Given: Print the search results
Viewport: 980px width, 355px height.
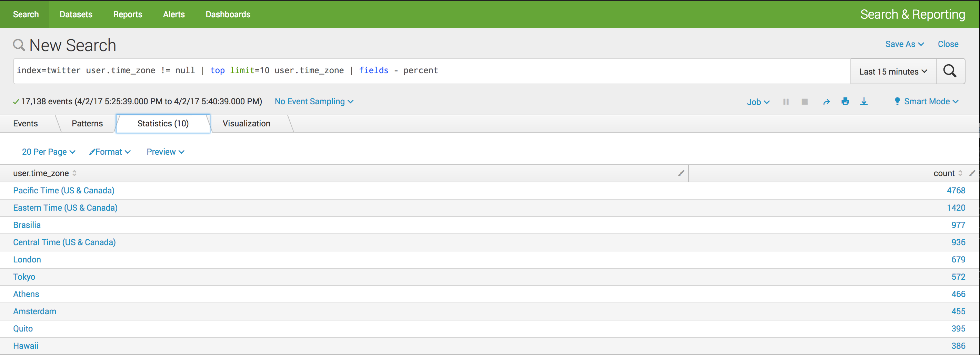Looking at the screenshot, I should (845, 101).
